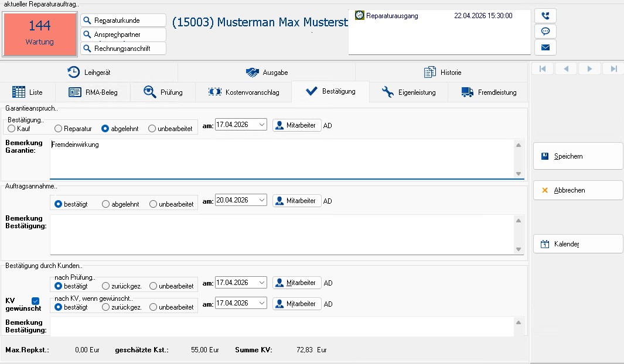Expand the Auftragsannahme date dropdown 20.04.2026
Screen dimensions: 624x364
[261, 200]
